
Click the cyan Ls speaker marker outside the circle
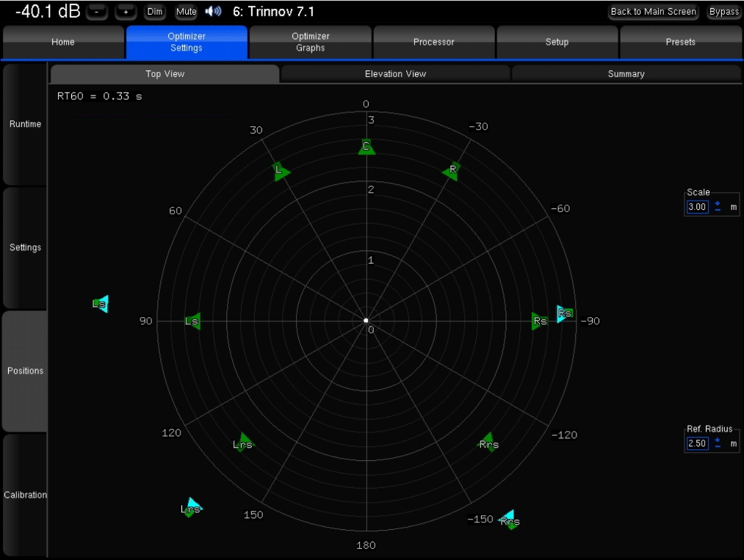click(101, 304)
